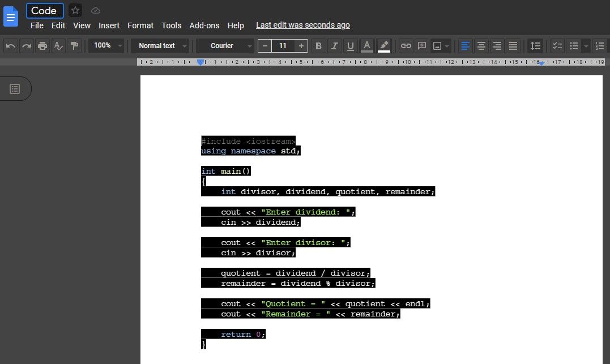
Task: Click the Add comment icon
Action: coord(421,46)
